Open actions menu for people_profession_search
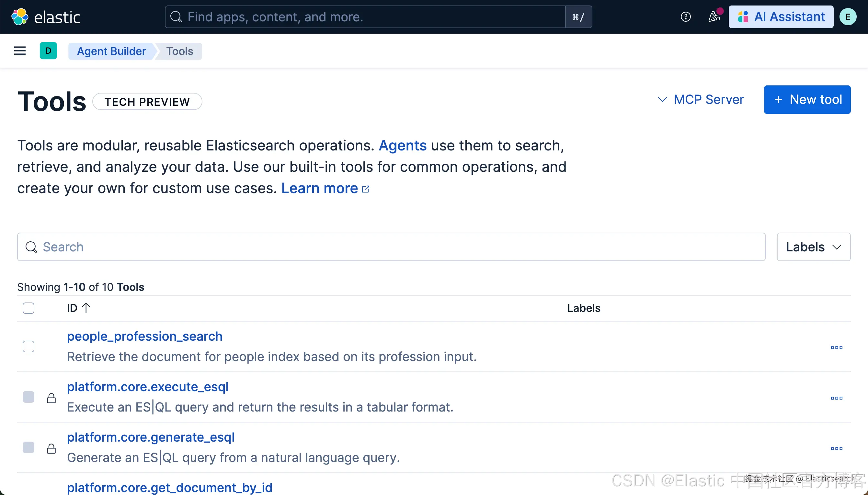Image resolution: width=868 pixels, height=495 pixels. tap(836, 347)
